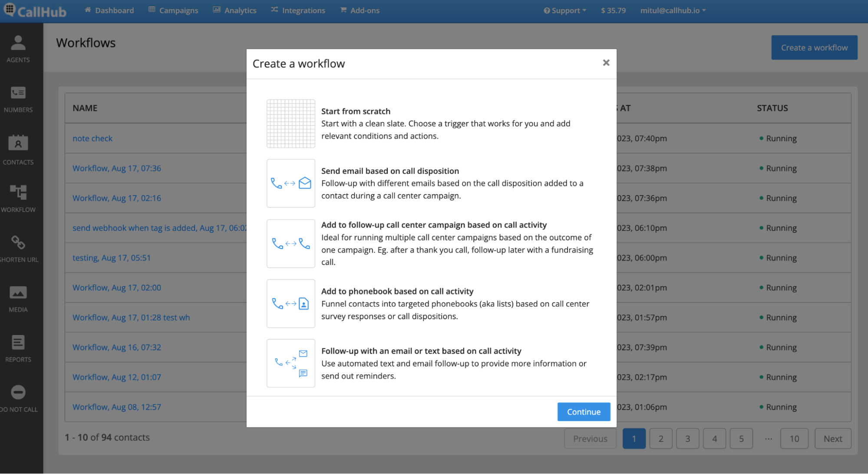Open the mitul@callhub.io account dropdown

coord(673,10)
